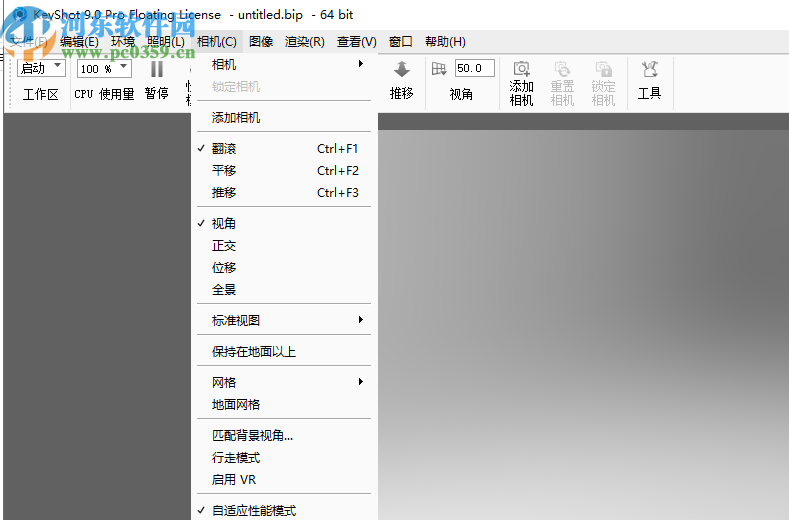Choose 行走模式 menu entry
This screenshot has width=789, height=520.
click(284, 458)
